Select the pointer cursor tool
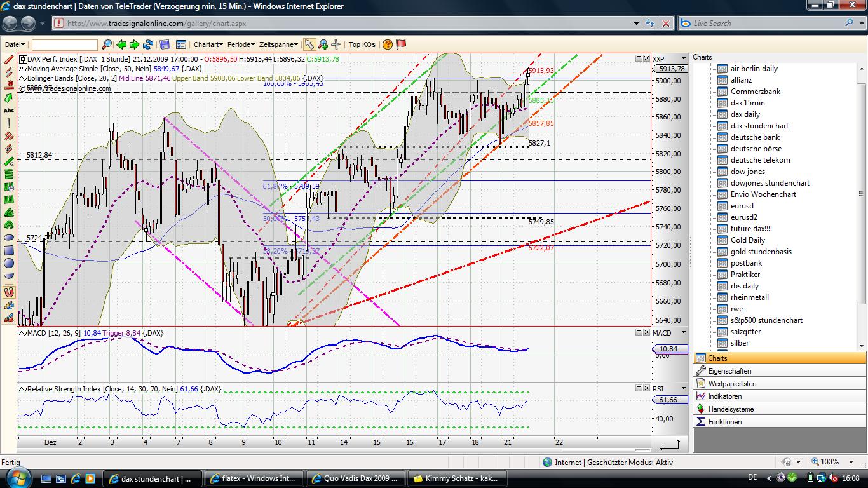 coord(309,44)
